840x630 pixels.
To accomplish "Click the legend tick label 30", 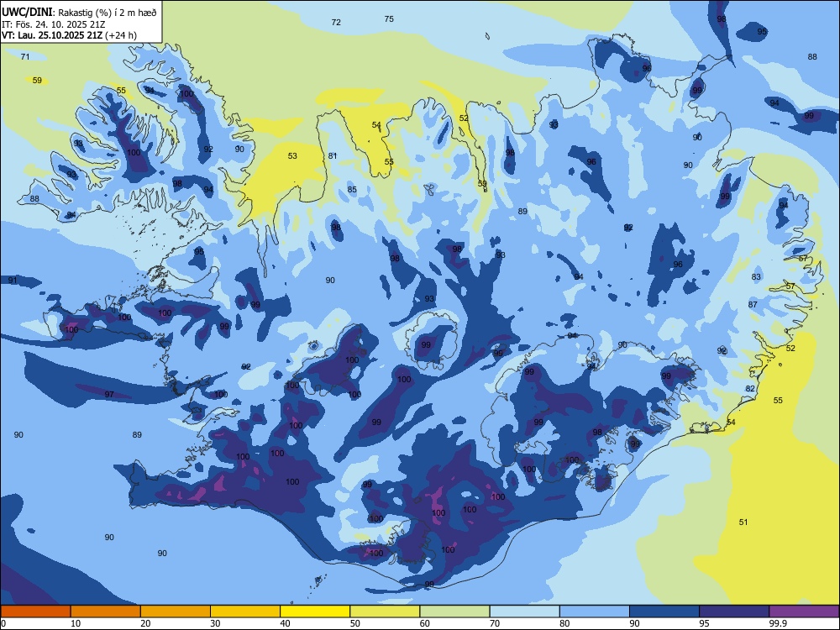I will 215,623.
